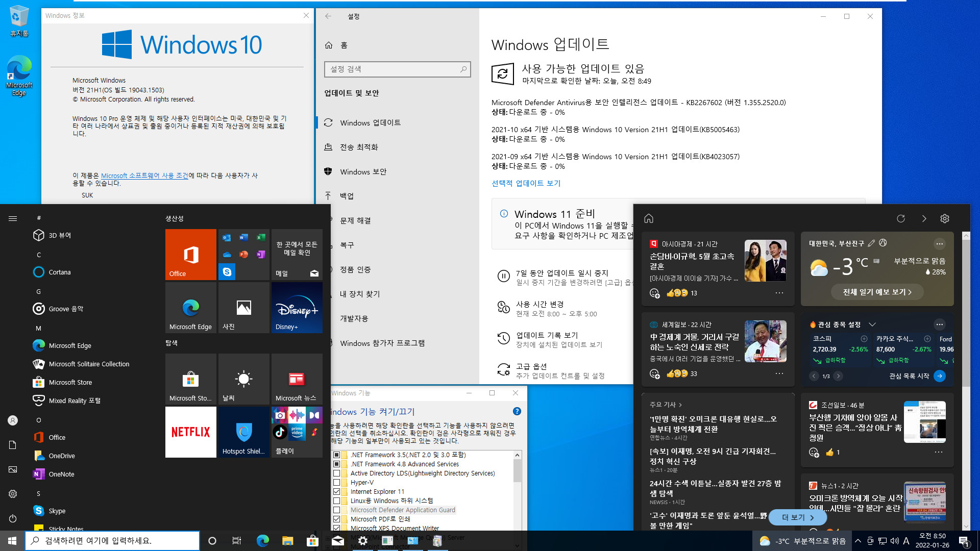
Task: Open options on 세계일보 news card
Action: (x=779, y=373)
